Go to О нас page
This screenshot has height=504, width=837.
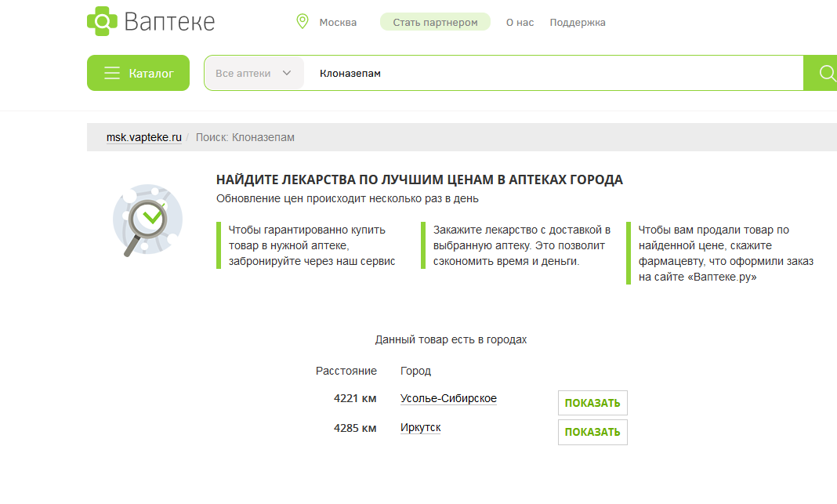520,23
